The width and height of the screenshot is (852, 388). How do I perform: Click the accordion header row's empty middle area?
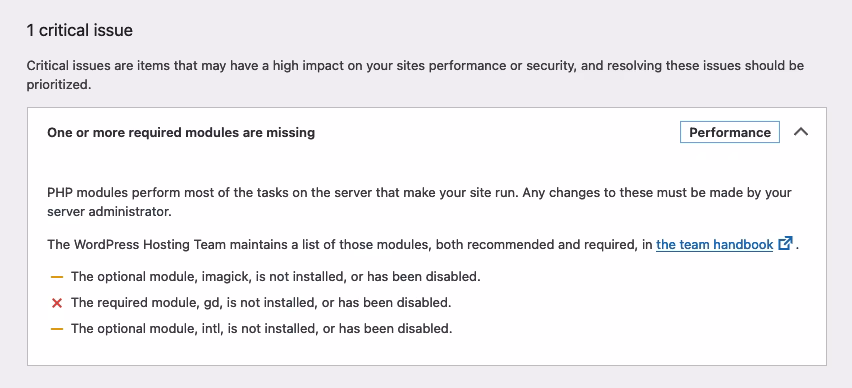(497, 133)
